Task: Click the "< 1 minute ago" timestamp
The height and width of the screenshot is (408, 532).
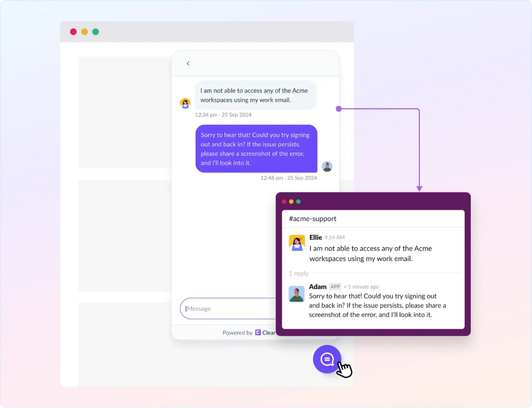Action: tap(361, 287)
